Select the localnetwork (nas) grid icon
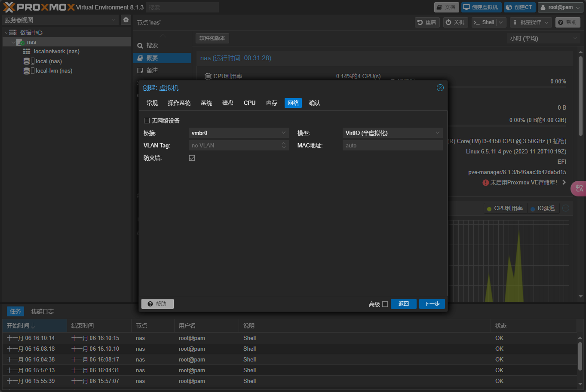This screenshot has height=392, width=586. click(27, 52)
